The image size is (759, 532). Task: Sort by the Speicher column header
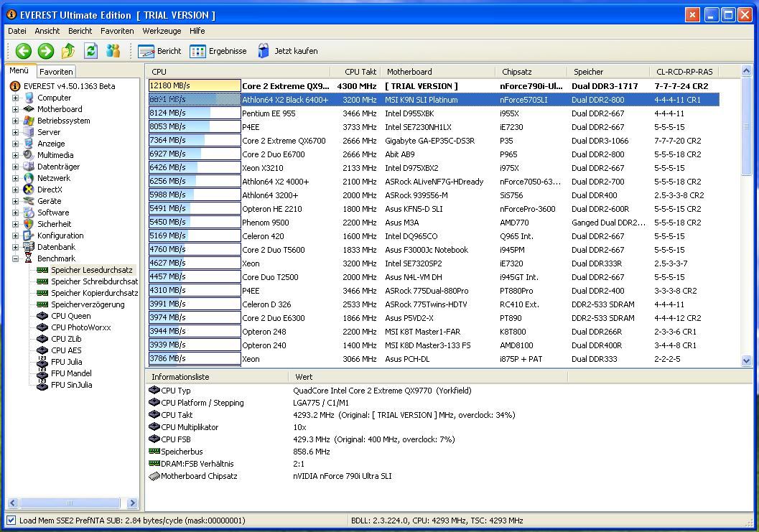[x=608, y=72]
